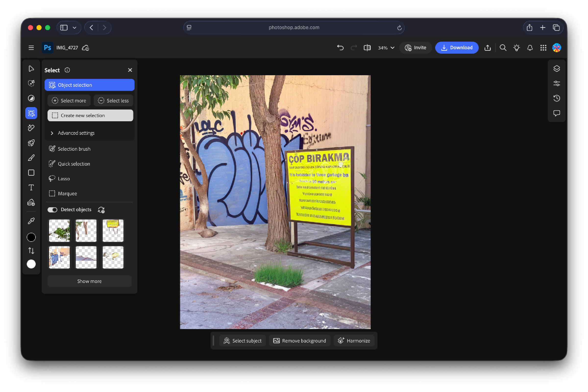
Task: Open the Comments panel
Action: click(557, 113)
